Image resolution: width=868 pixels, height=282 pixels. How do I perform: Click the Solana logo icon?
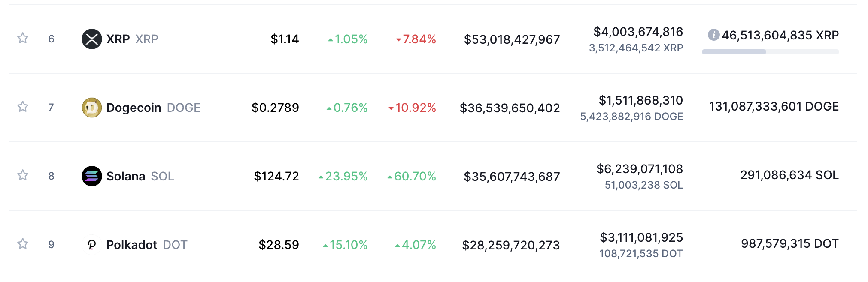click(92, 176)
